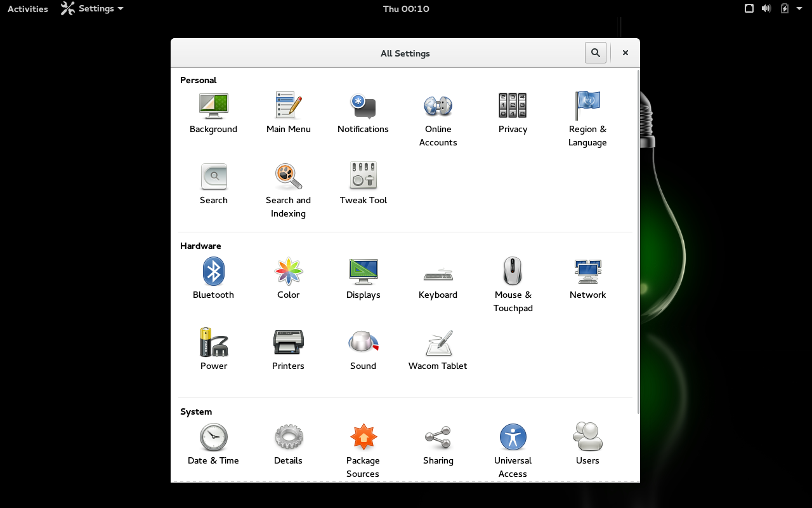The height and width of the screenshot is (508, 812).
Task: Open Universal Access settings
Action: 513,438
